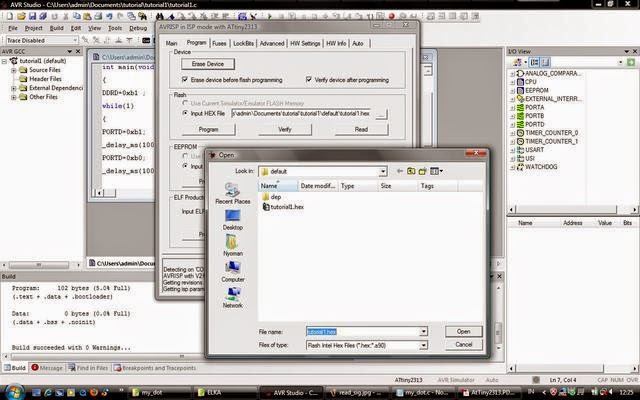Open the File name dropdown arrow
The height and width of the screenshot is (400, 640).
pyautogui.click(x=424, y=331)
